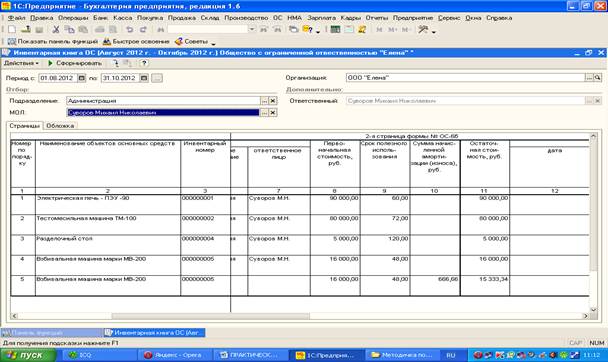Open calendar picker for end date 31.10.2012
This screenshot has width=608, height=362.
pyautogui.click(x=144, y=78)
